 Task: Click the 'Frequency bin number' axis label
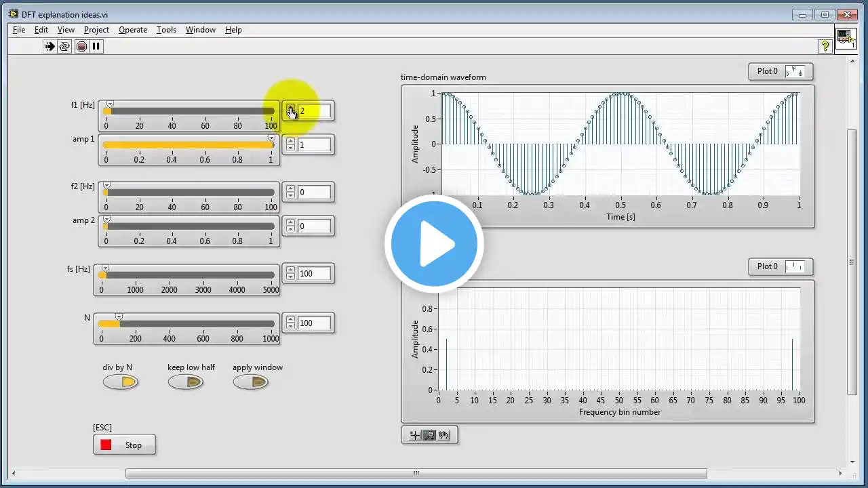pos(620,412)
